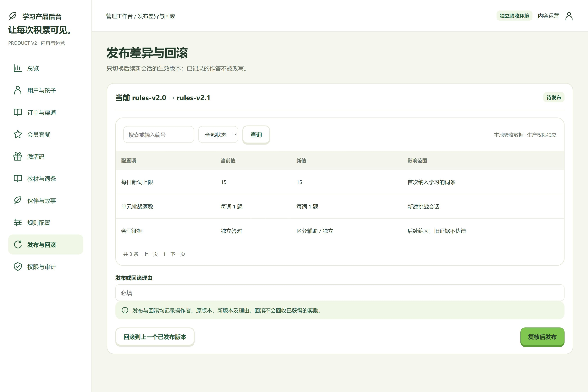Image resolution: width=588 pixels, height=392 pixels.
Task: Click the 配置项 column header
Action: click(x=128, y=160)
